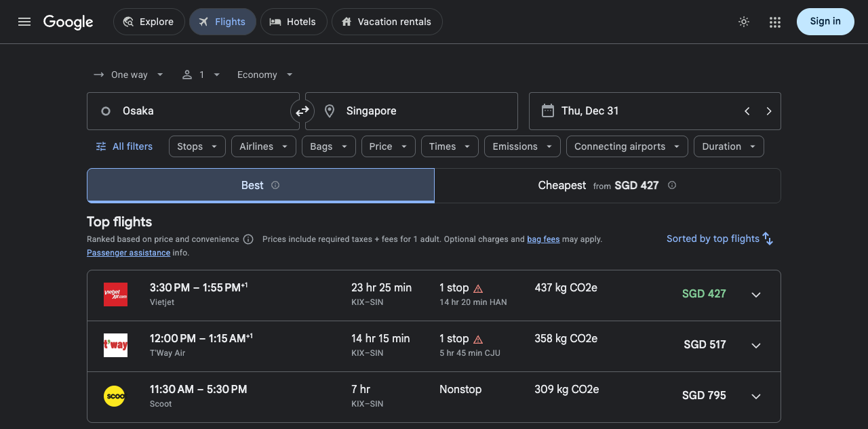The width and height of the screenshot is (868, 429).
Task: Edit the Osaka origin field
Action: tap(193, 111)
